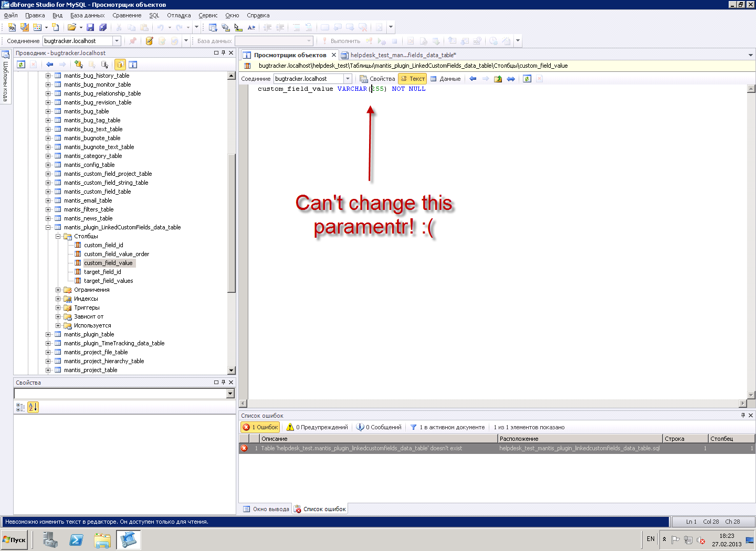This screenshot has width=756, height=551.
Task: Open the document tabs list dropdown
Action: tap(750, 55)
